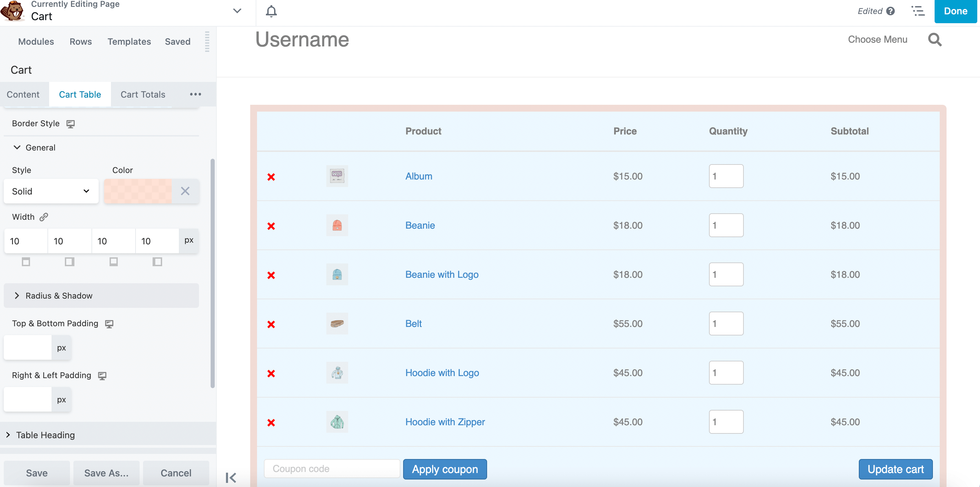The image size is (980, 487).
Task: Switch to the Content tab
Action: [23, 94]
